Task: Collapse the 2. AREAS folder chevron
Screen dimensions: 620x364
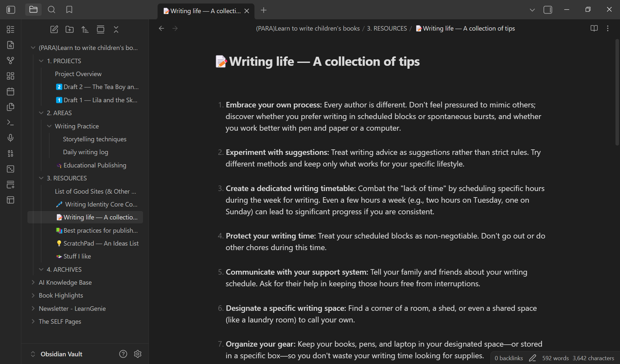Action: point(41,113)
